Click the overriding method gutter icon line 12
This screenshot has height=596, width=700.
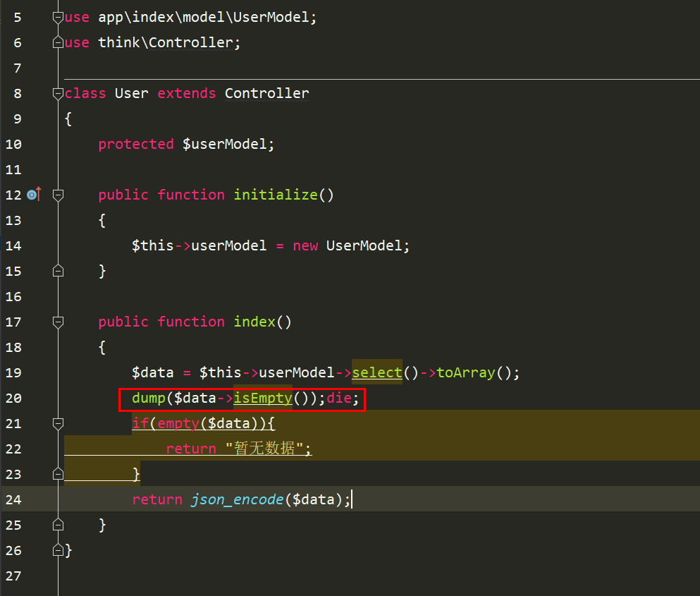tap(35, 195)
